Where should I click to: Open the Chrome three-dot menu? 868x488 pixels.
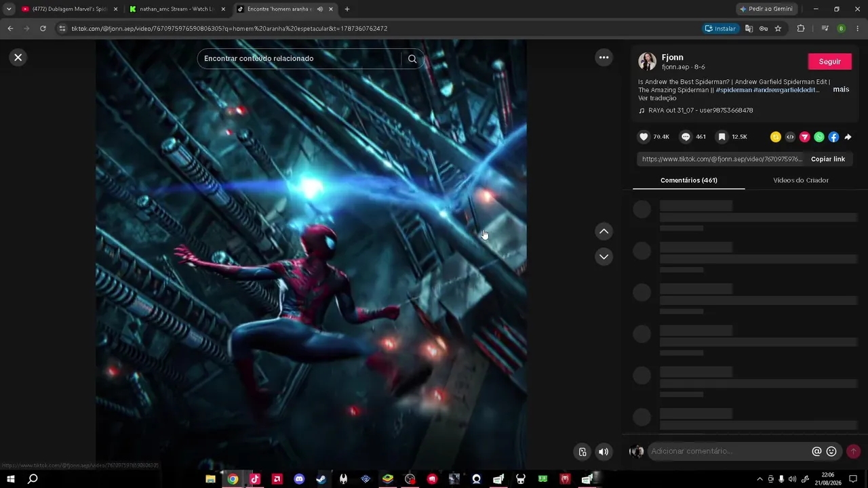point(857,28)
